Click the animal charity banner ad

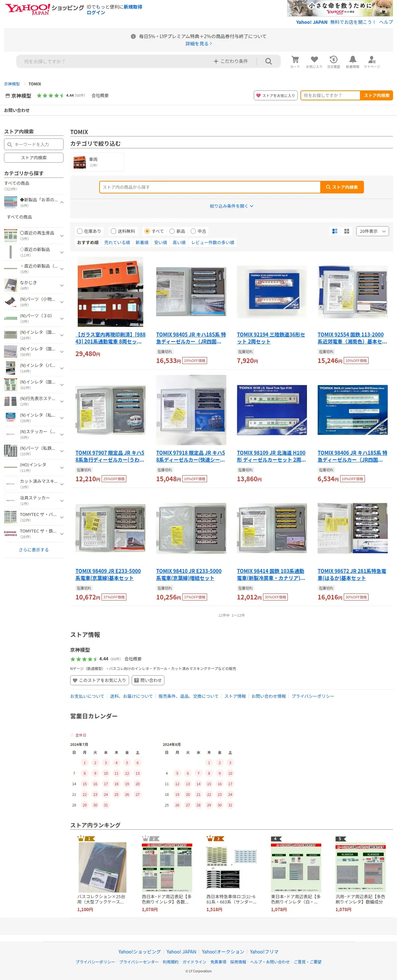[x=340, y=8]
